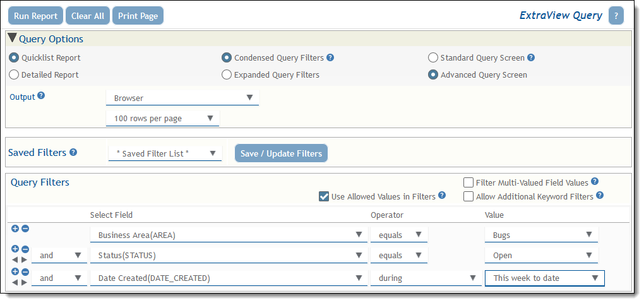
Task: Uncheck Use Allowed Values in Filters
Action: [324, 196]
